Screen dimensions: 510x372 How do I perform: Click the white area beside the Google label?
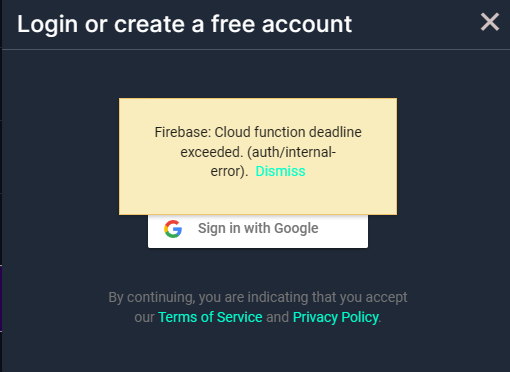[x=343, y=231]
